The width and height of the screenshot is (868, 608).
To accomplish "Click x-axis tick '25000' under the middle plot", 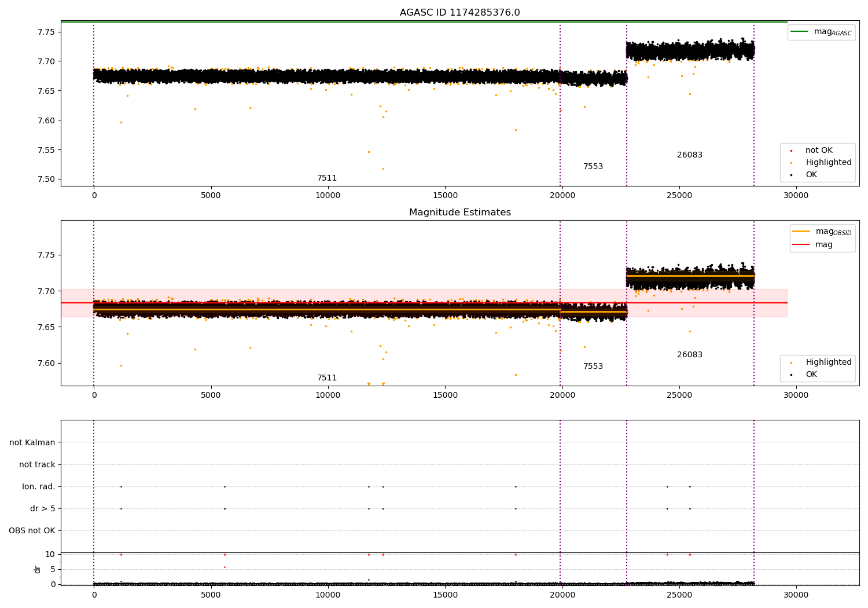I will click(679, 395).
